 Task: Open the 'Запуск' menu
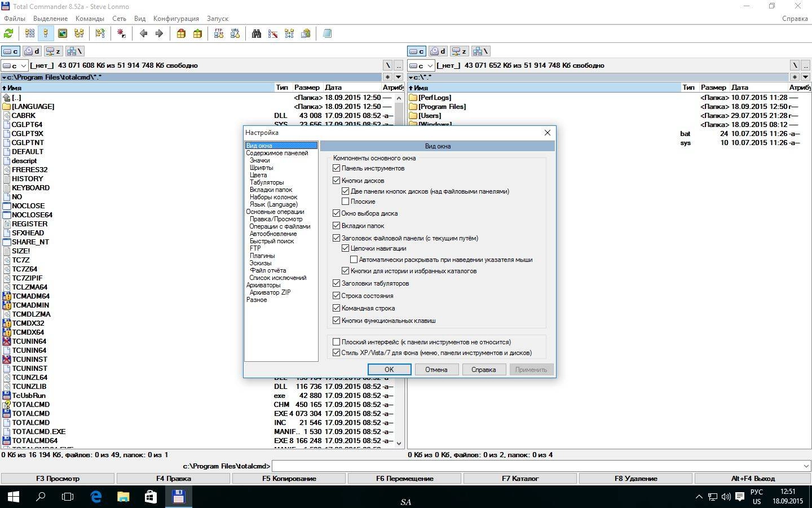tap(218, 19)
